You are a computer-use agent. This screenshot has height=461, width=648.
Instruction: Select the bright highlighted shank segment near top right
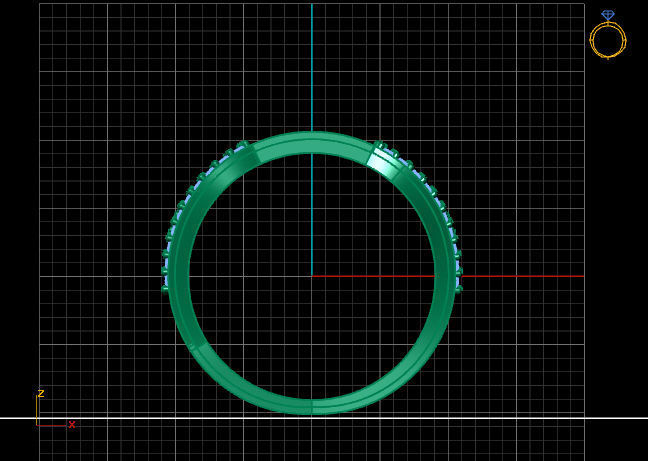click(383, 165)
